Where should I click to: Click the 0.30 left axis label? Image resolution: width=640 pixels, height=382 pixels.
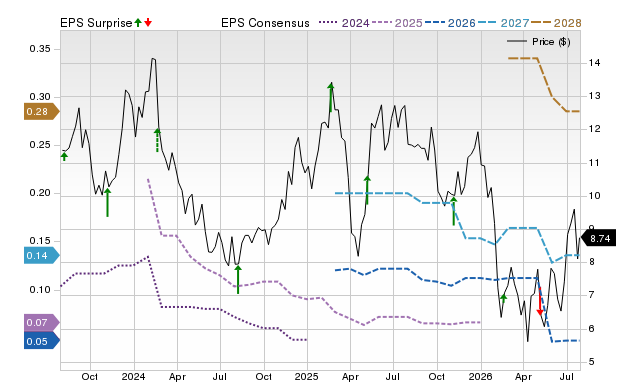tap(40, 97)
